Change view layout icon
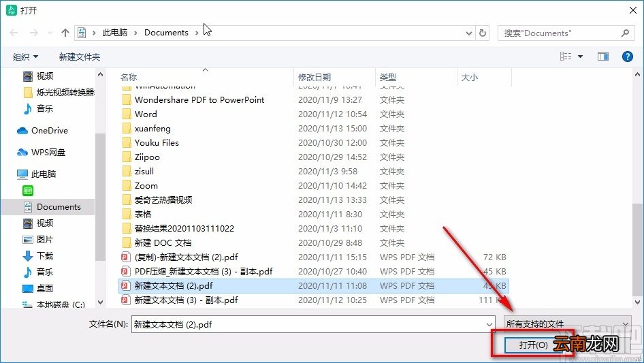 566,57
